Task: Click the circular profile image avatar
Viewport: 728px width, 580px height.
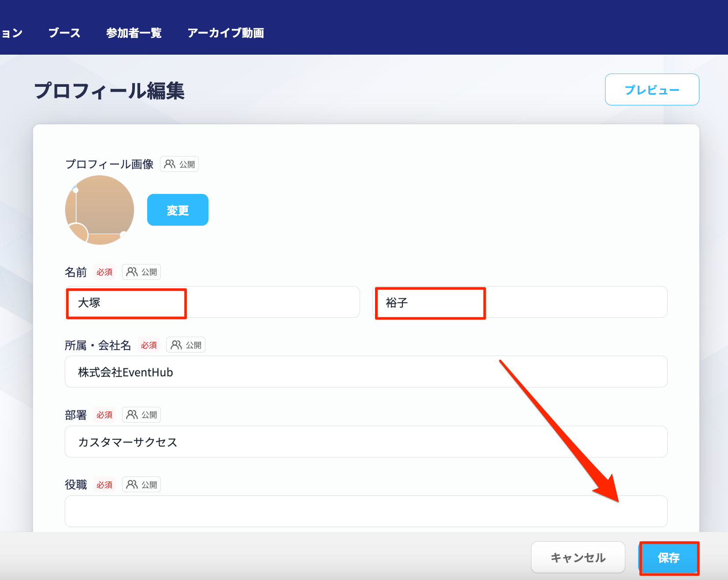Action: (x=100, y=210)
